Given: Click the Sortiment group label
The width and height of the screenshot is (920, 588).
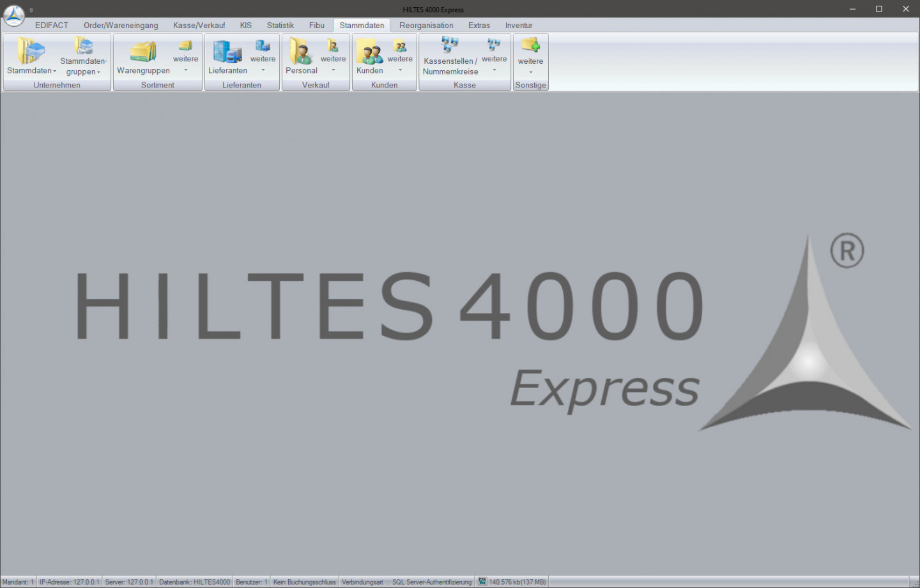Looking at the screenshot, I should pyautogui.click(x=158, y=85).
